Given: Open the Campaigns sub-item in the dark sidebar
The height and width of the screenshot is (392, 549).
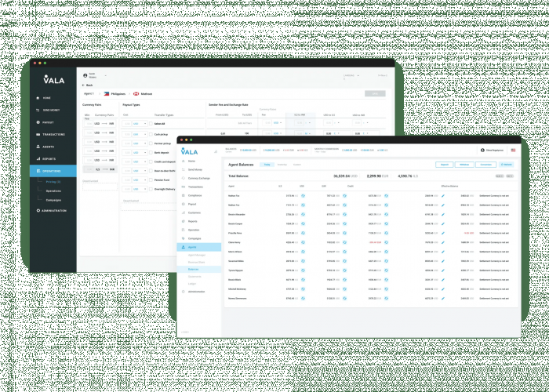Looking at the screenshot, I should 53,200.
